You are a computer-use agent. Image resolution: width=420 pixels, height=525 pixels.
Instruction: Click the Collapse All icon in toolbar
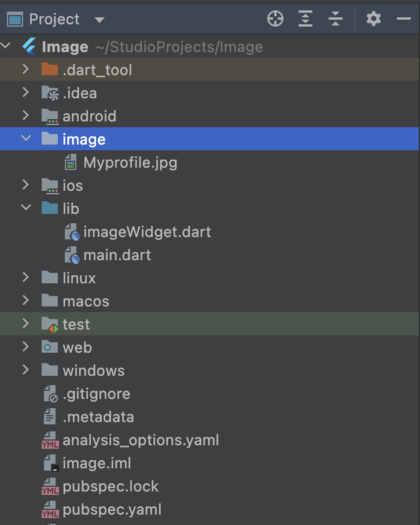click(336, 19)
